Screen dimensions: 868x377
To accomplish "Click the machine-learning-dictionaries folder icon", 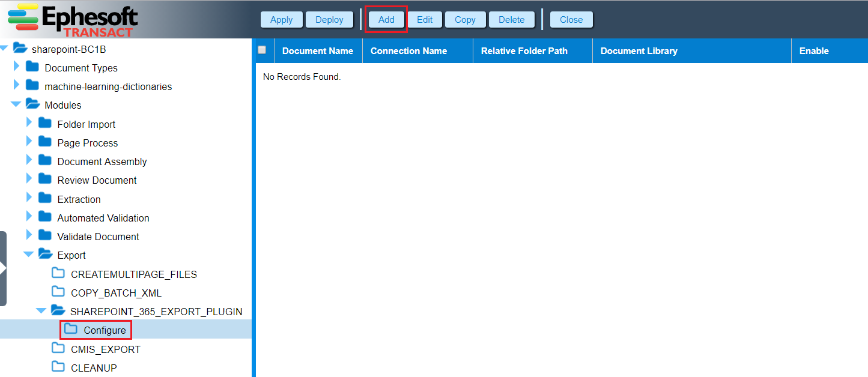I will point(32,85).
